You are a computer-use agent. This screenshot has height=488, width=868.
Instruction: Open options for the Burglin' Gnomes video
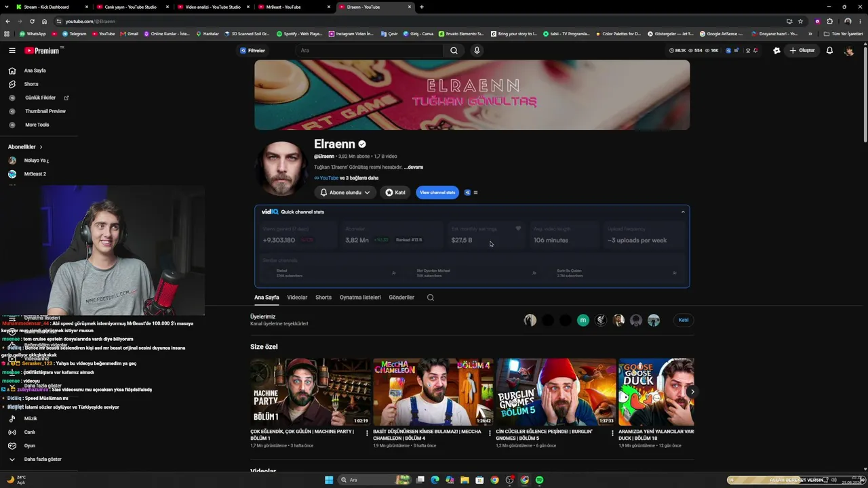pos(612,433)
